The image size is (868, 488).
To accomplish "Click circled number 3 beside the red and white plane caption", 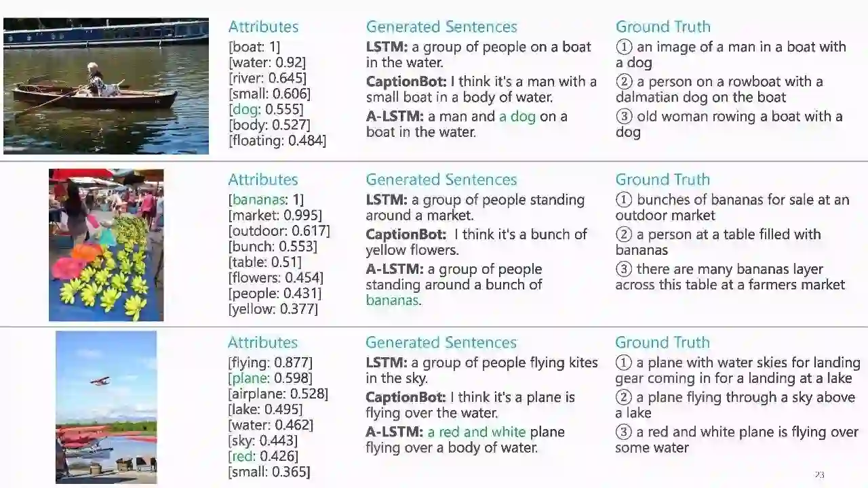I will 624,432.
